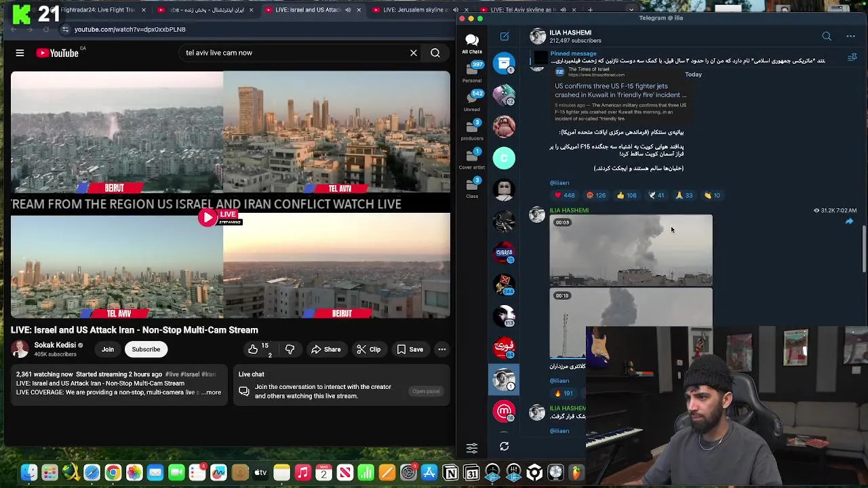
Task: Open the teal C avatar chat
Action: (x=504, y=158)
